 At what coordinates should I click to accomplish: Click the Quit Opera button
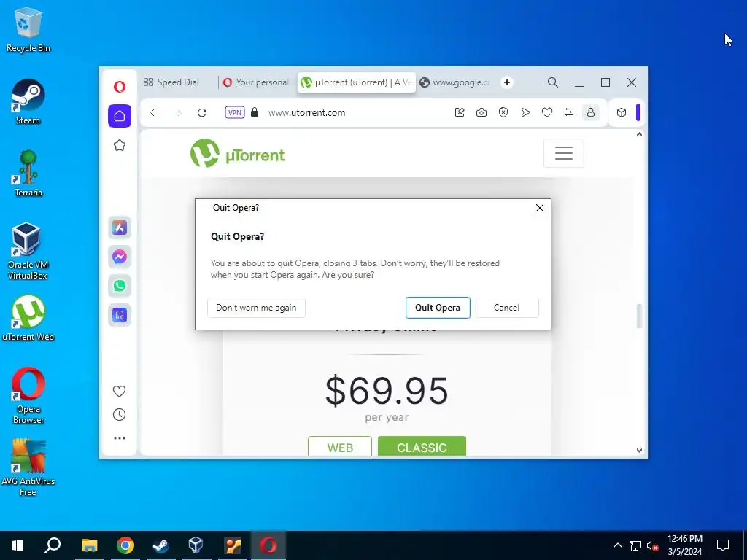[x=438, y=308]
